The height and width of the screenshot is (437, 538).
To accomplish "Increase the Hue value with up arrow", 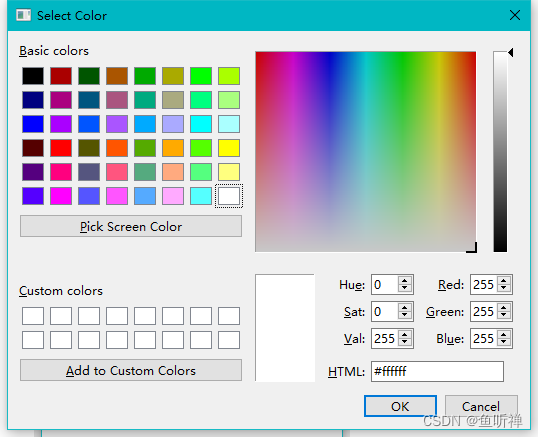I will 405,280.
